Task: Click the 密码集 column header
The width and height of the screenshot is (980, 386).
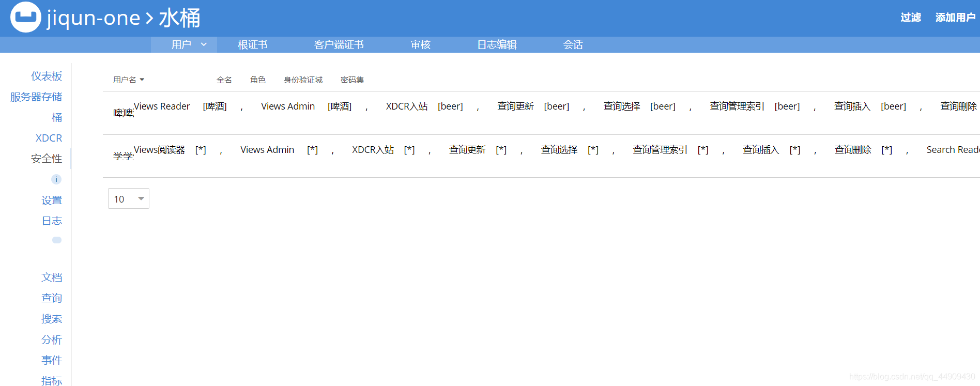Action: point(353,80)
